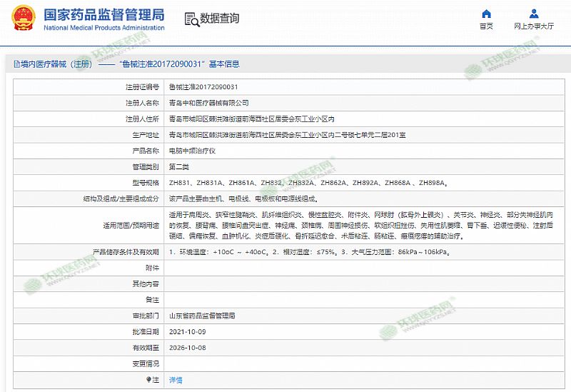Image resolution: width=571 pixels, height=392 pixels.
Task: Click the 首页 house icon
Action: click(486, 14)
